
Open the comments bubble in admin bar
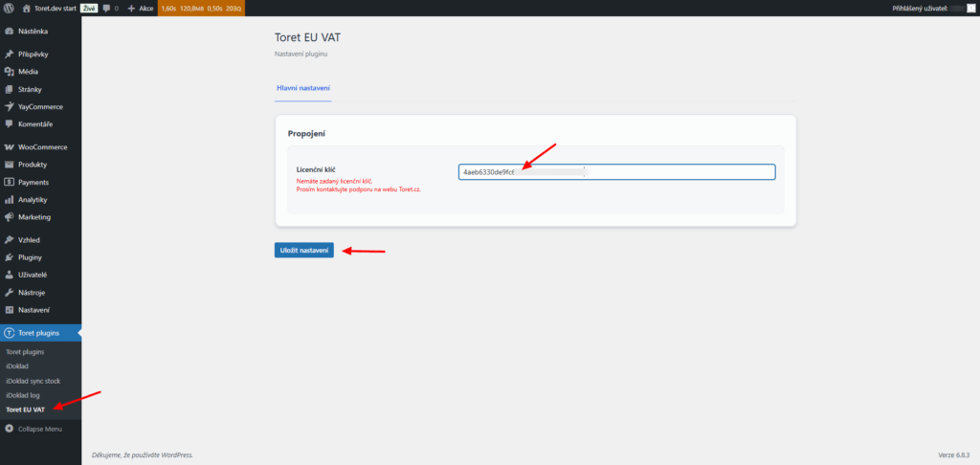107,9
